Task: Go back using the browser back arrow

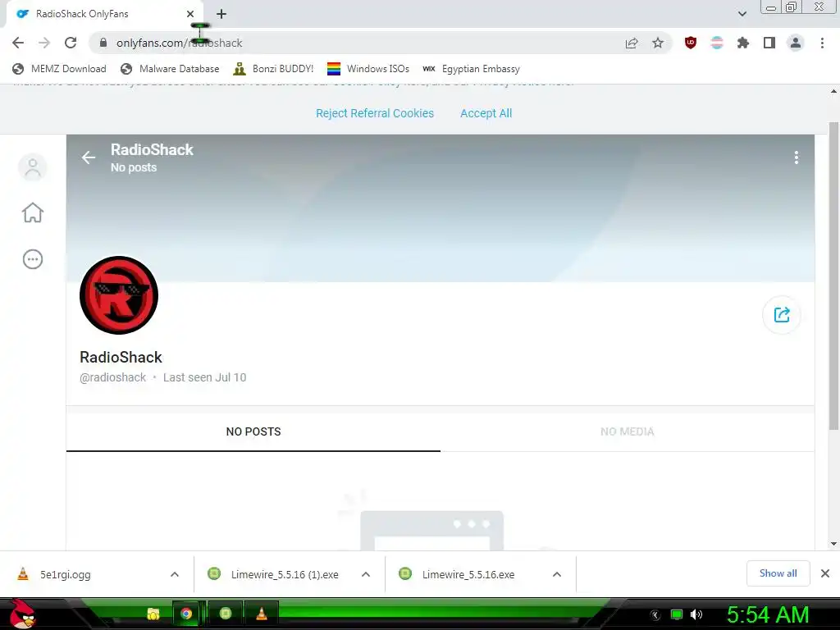Action: (x=18, y=43)
